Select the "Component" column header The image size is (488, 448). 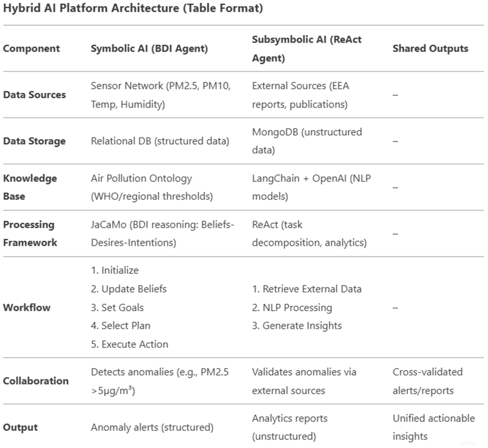click(31, 48)
